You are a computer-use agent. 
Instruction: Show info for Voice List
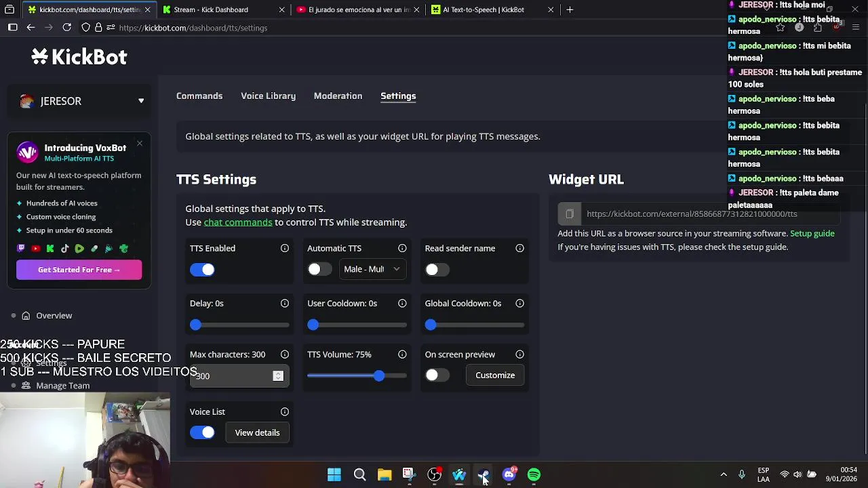[x=285, y=412]
